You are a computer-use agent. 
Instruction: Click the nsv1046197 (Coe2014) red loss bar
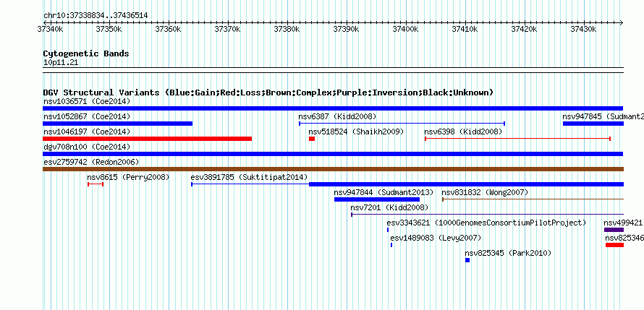pyautogui.click(x=147, y=139)
